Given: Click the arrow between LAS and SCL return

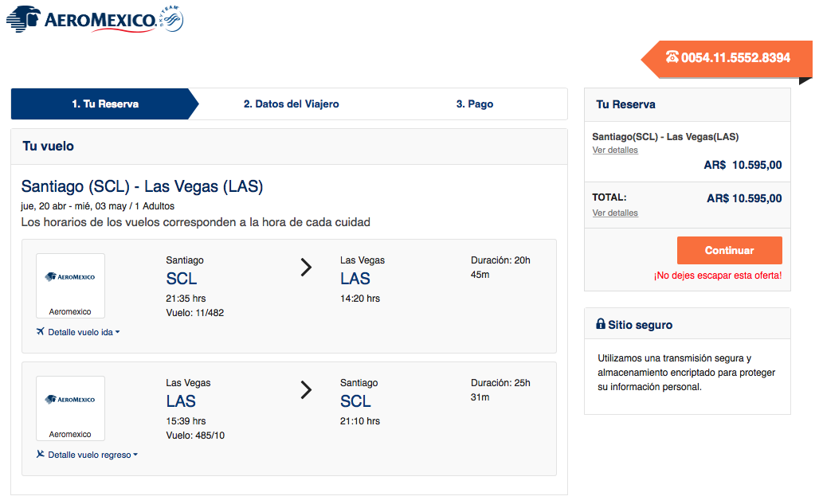Looking at the screenshot, I should 306,389.
